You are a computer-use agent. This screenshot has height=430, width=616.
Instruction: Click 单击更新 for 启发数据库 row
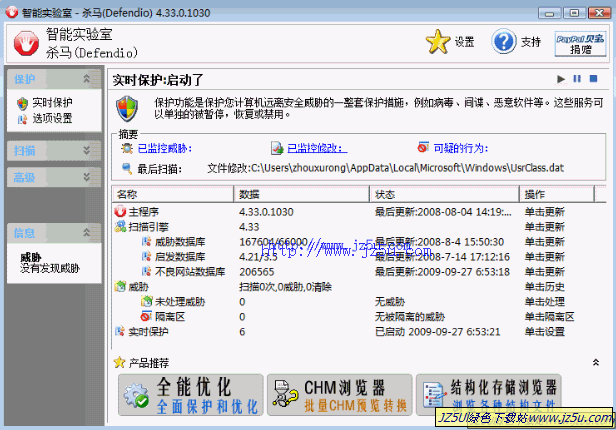(x=544, y=257)
